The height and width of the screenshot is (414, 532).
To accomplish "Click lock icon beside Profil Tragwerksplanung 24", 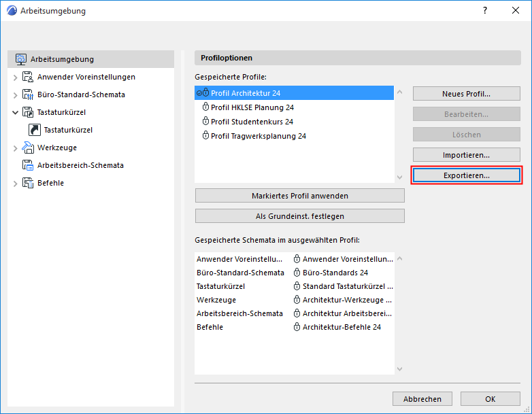I will (205, 136).
